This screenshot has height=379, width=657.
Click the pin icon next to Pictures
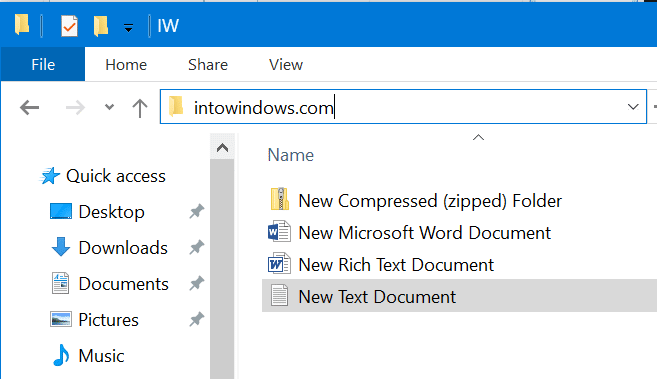(197, 320)
